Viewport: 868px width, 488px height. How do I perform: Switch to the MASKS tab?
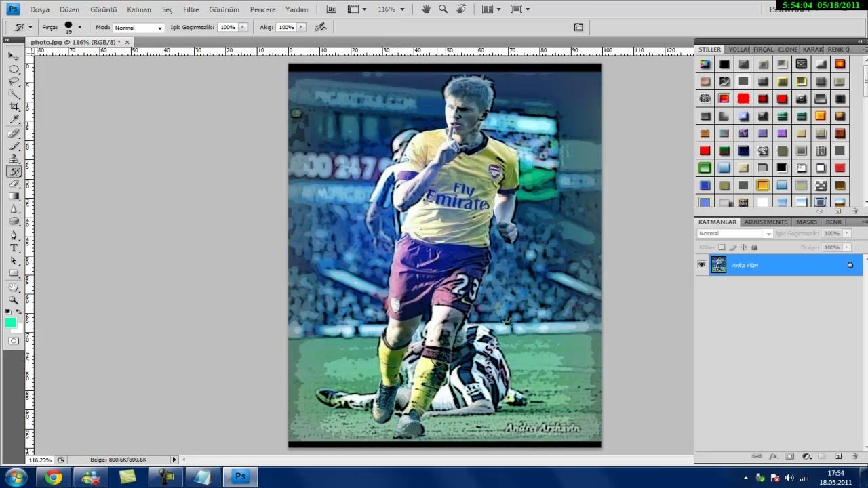(x=806, y=222)
